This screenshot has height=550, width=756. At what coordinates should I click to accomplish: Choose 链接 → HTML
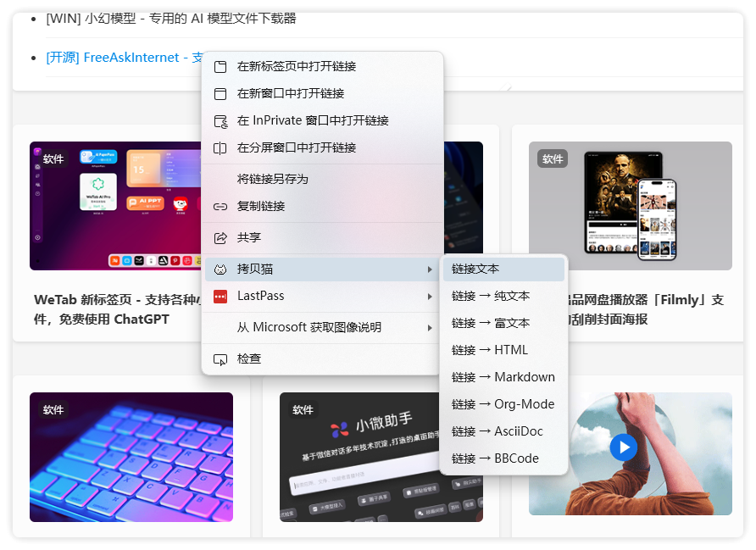pos(503,351)
